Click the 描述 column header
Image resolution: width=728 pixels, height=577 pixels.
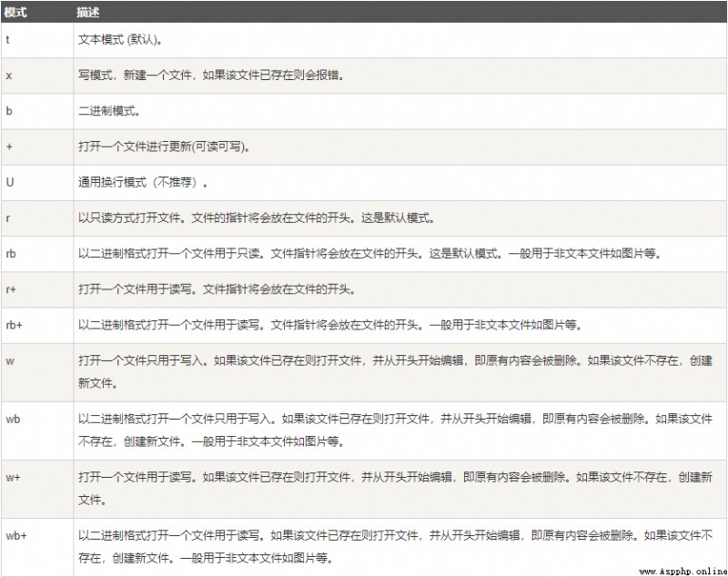point(88,13)
